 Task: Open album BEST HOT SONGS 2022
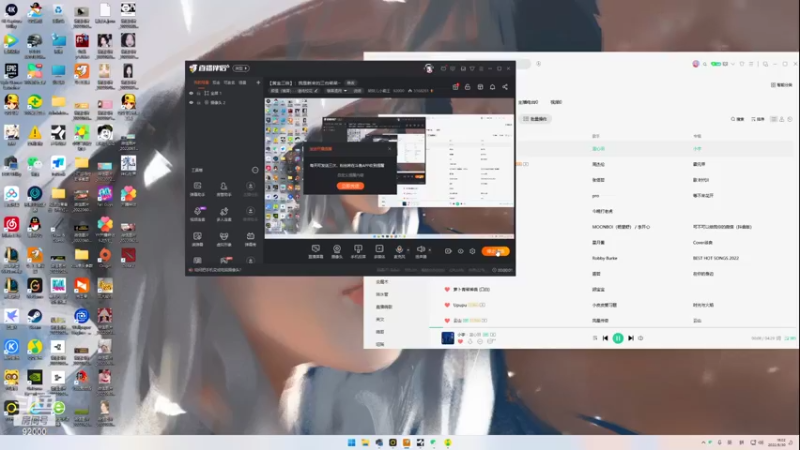pos(716,258)
